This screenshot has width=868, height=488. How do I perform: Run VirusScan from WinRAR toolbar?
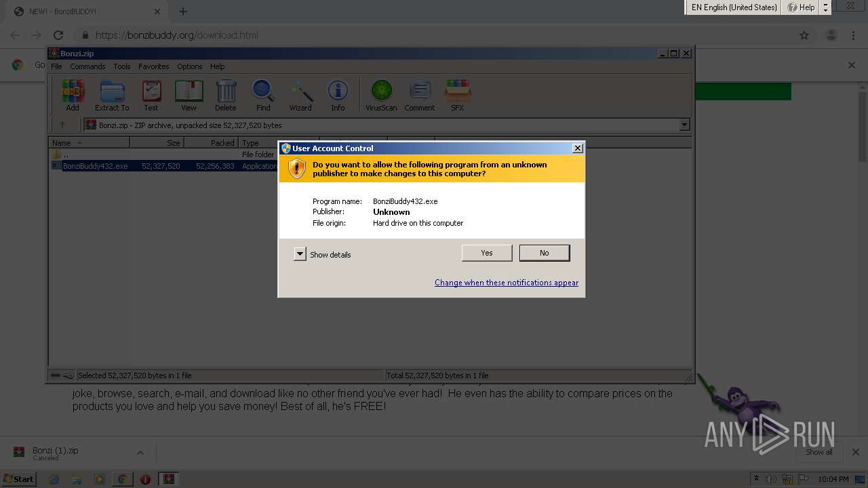point(381,96)
